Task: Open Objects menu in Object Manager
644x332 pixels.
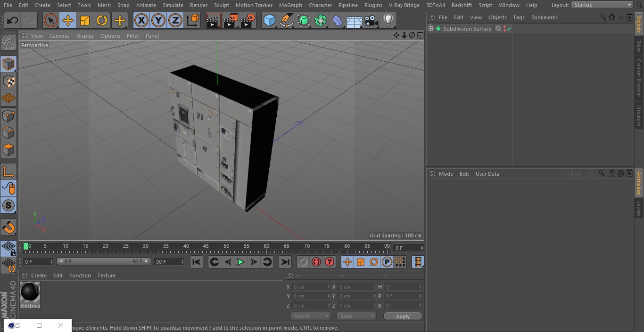Action: 497,17
